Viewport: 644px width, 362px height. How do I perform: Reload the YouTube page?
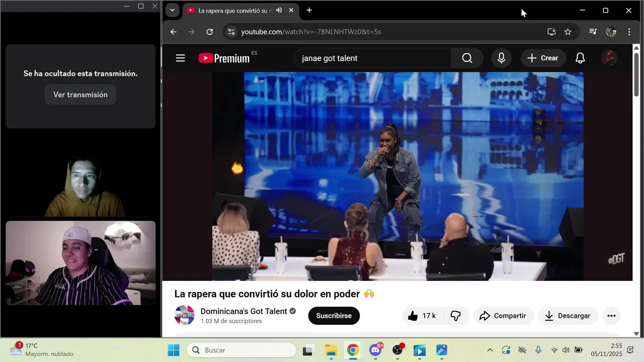(210, 32)
